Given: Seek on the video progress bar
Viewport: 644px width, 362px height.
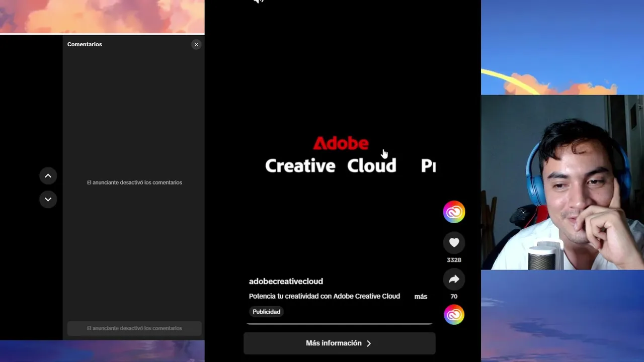Looking at the screenshot, I should 339,324.
